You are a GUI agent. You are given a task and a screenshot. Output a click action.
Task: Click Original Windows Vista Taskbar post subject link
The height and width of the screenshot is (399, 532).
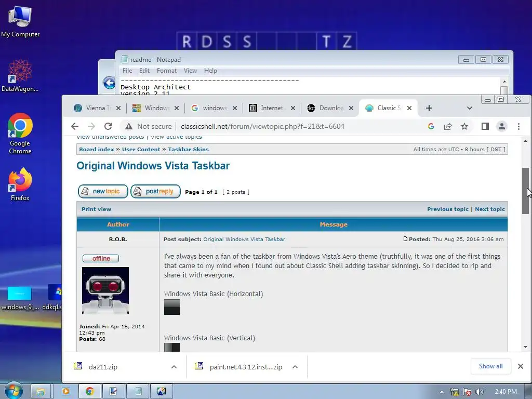244,239
